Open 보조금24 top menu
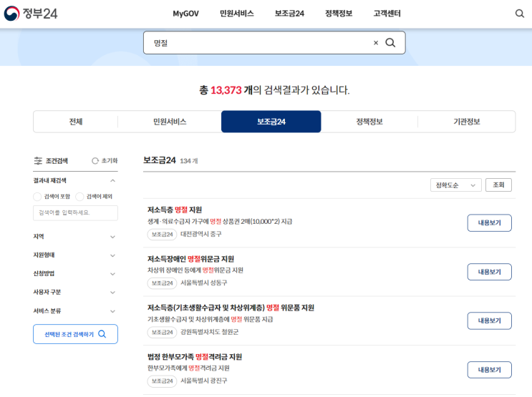This screenshot has width=532, height=397. point(289,14)
